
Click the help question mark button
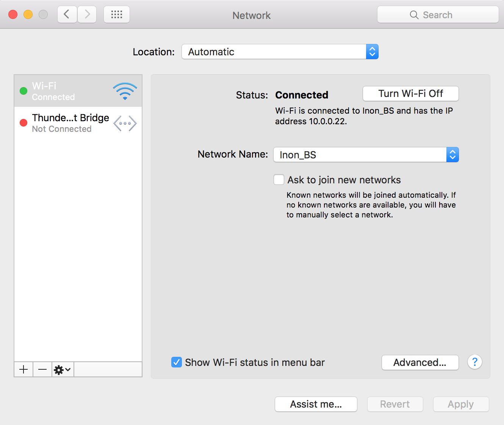(474, 362)
